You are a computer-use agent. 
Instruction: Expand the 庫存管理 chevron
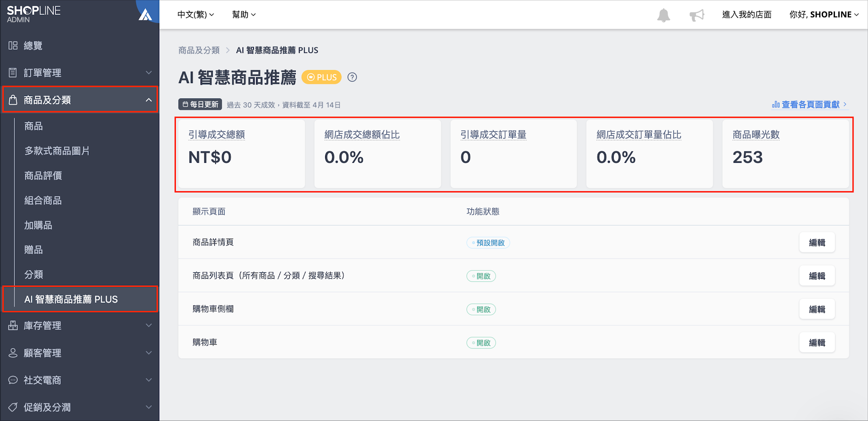(149, 325)
